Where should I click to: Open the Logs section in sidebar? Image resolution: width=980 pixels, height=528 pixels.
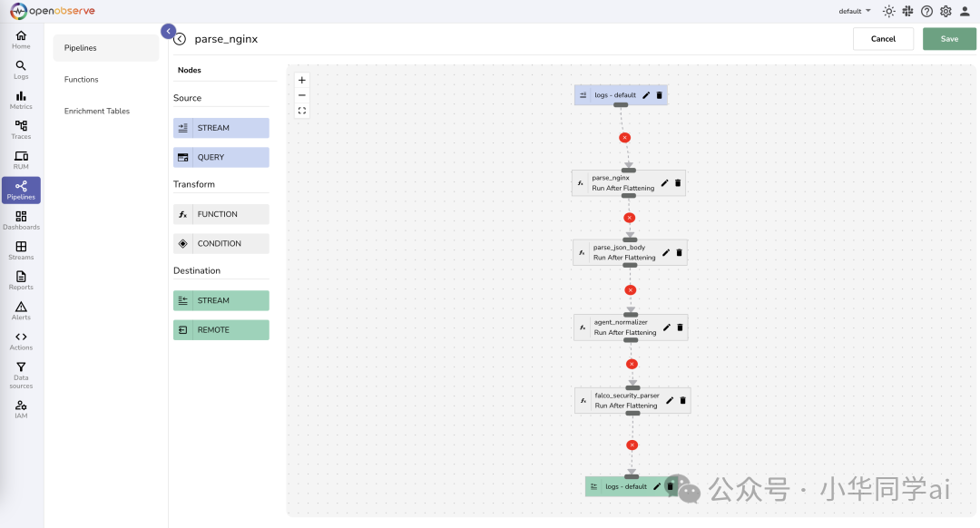coord(21,69)
